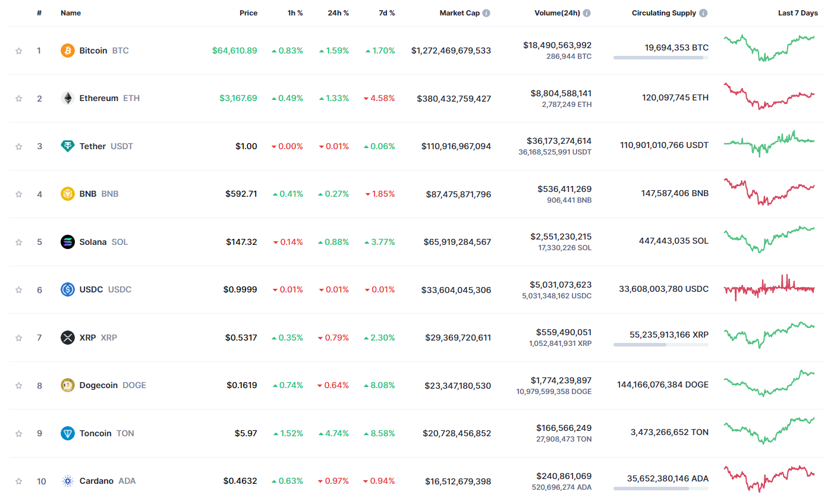Open Bitcoin's 7-day sparkline chart
Viewport: 837px width, 504px height.
(x=769, y=48)
